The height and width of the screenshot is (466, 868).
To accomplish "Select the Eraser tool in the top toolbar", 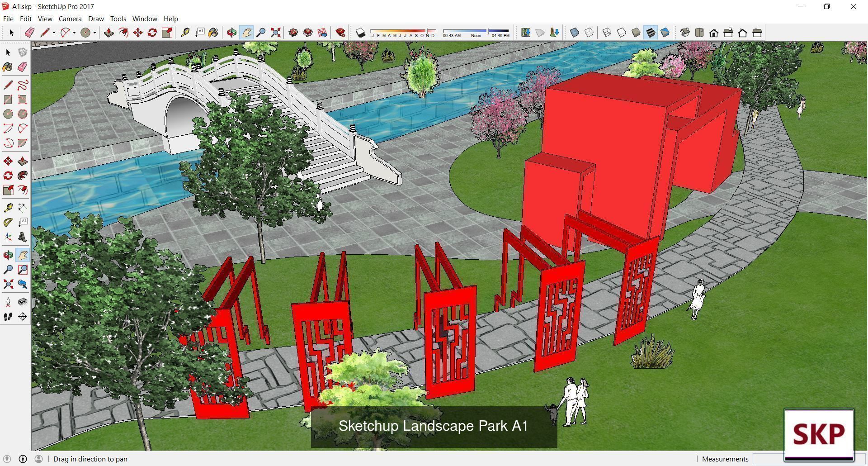I will click(30, 33).
